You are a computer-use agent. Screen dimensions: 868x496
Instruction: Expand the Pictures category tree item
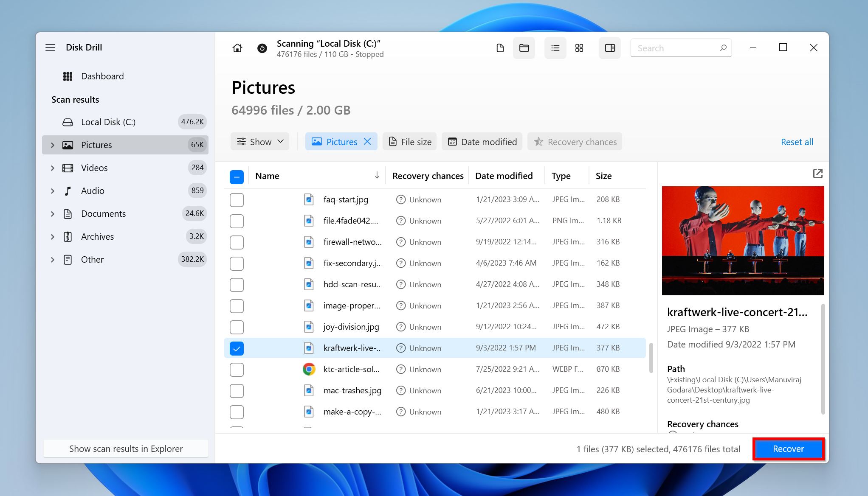click(x=53, y=145)
